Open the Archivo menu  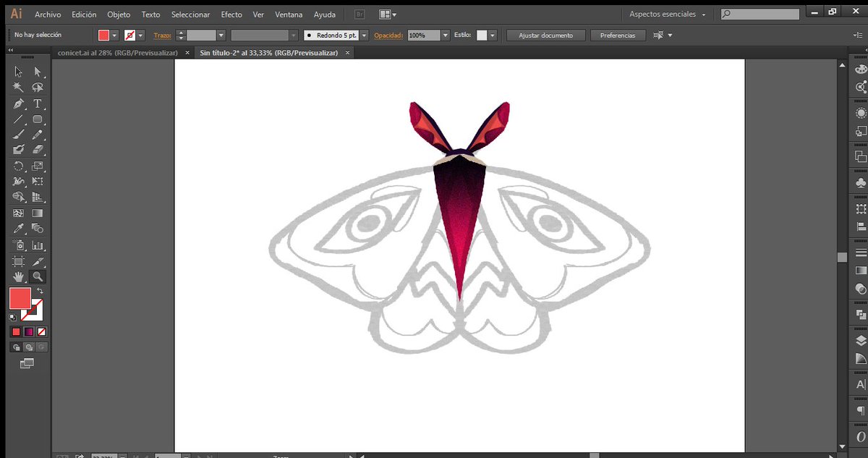(x=48, y=14)
